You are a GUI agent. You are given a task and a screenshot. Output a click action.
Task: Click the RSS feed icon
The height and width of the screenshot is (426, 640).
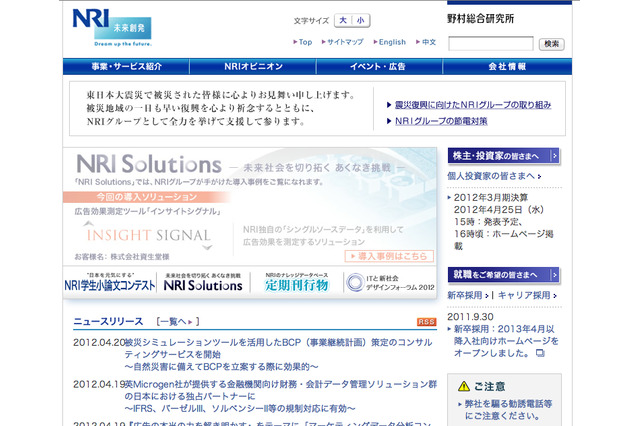point(426,322)
